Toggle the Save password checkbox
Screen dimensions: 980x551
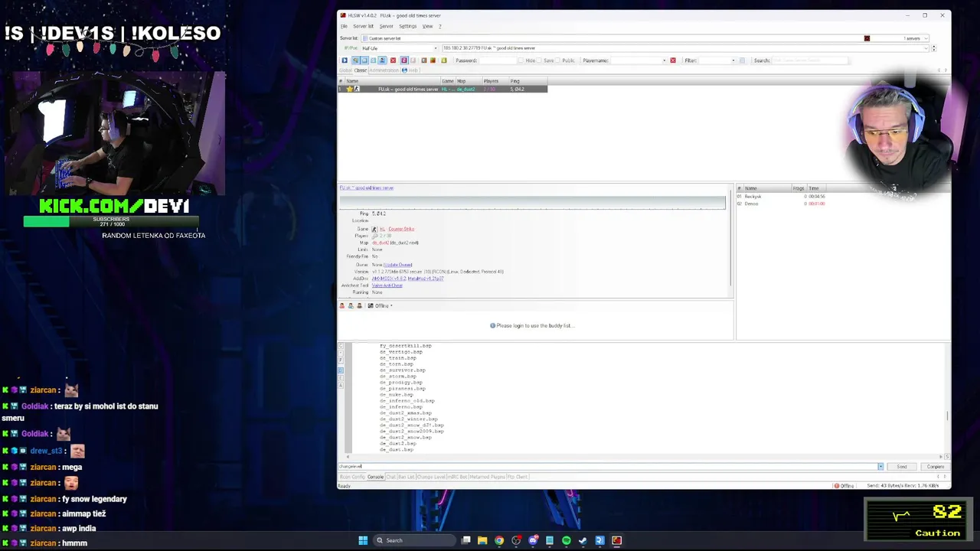coord(539,60)
